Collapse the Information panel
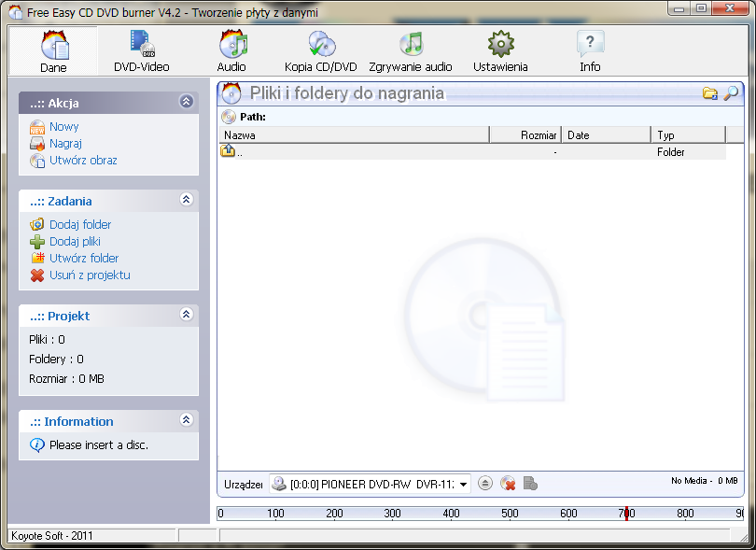 tap(187, 420)
